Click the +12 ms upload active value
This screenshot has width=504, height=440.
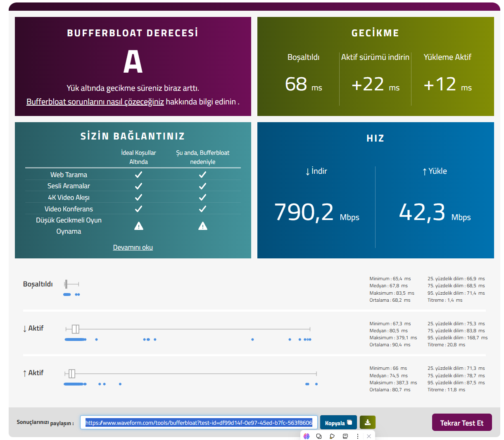(447, 84)
